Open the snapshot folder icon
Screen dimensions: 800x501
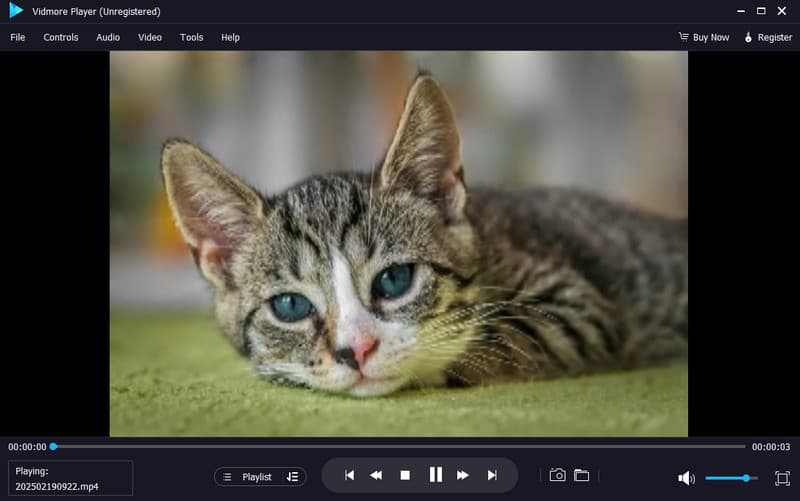pos(581,476)
